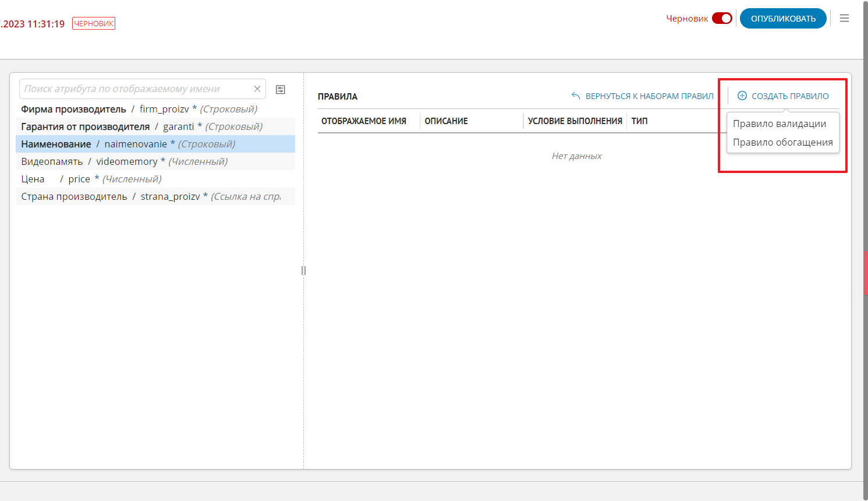The image size is (868, 501).
Task: Click the plus icon for creating rule
Action: click(742, 96)
